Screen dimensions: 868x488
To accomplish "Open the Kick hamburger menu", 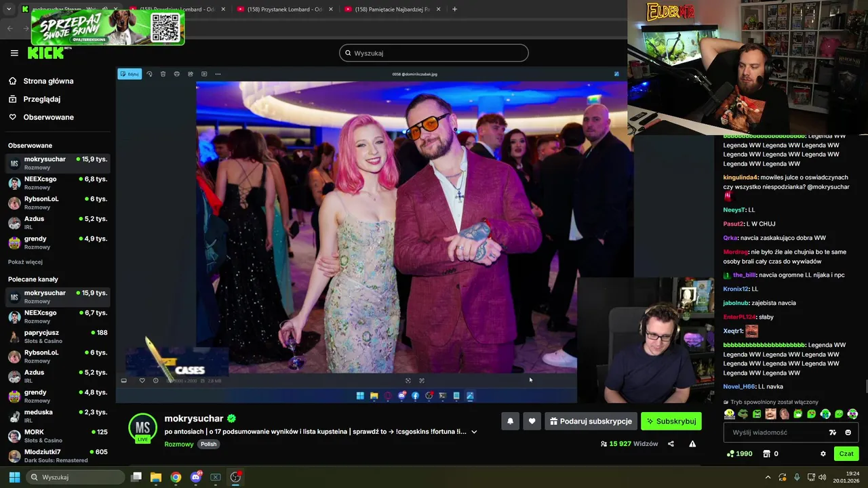I will pos(14,53).
